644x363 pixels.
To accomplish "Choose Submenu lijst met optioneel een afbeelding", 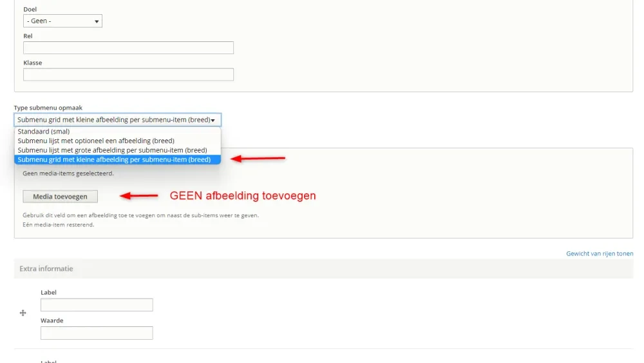I will (x=117, y=141).
